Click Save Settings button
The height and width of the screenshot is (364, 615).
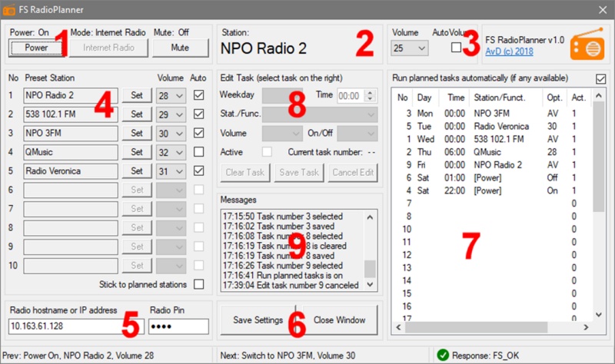[258, 319]
